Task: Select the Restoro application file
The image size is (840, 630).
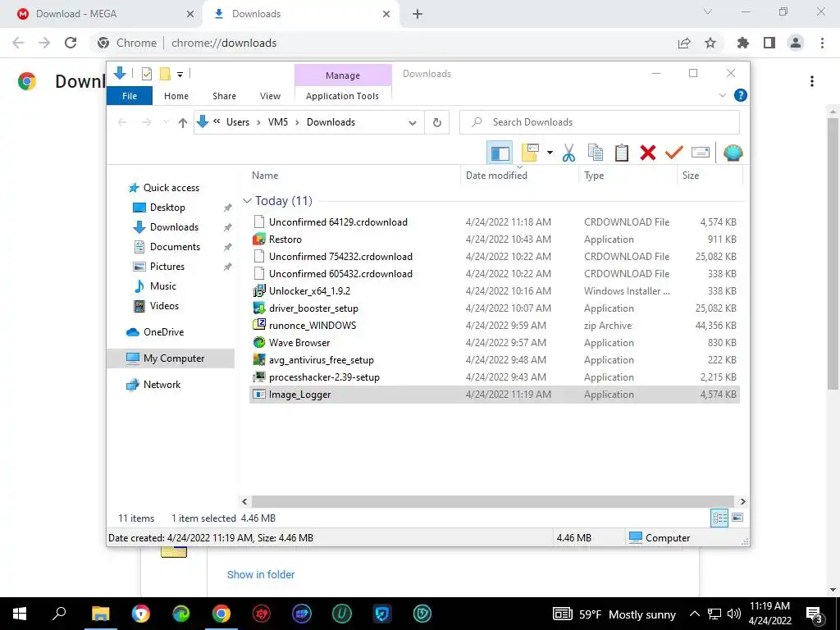Action: pyautogui.click(x=285, y=240)
